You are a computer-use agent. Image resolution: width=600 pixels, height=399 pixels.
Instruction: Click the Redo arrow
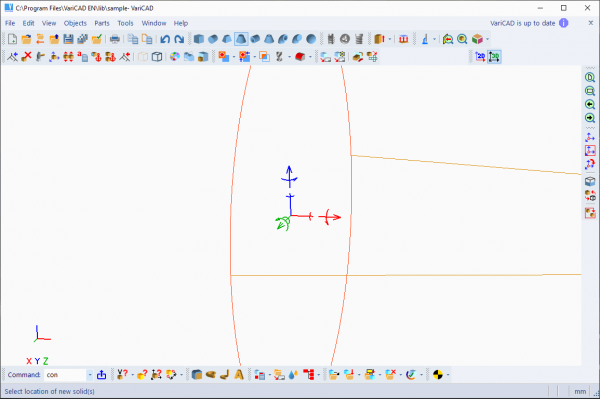[179, 39]
